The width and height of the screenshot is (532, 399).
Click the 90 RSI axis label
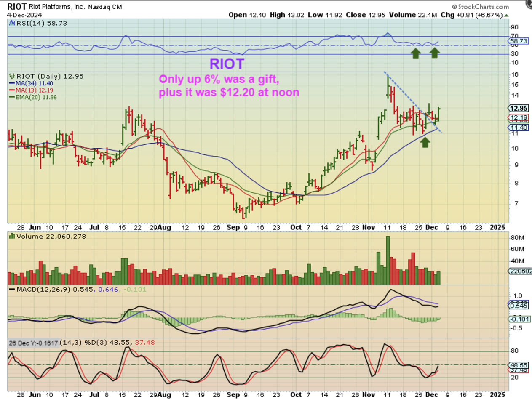(x=514, y=27)
